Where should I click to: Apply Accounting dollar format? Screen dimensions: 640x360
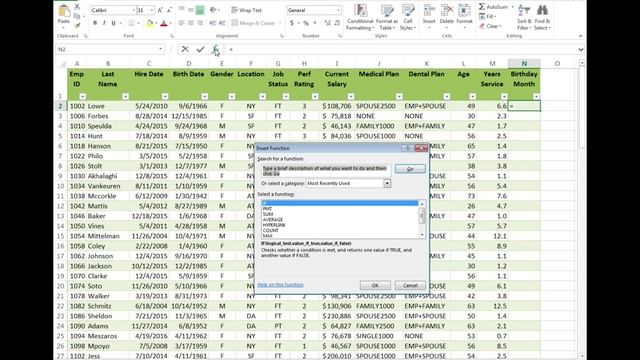[291, 23]
